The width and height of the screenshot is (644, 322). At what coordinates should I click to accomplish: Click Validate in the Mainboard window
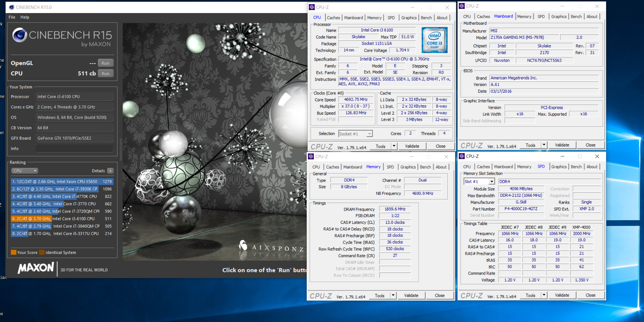click(562, 145)
